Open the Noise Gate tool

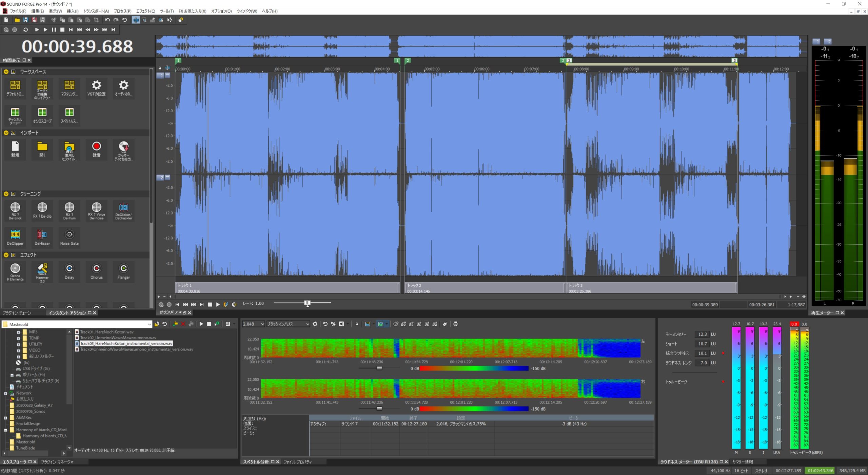[69, 237]
